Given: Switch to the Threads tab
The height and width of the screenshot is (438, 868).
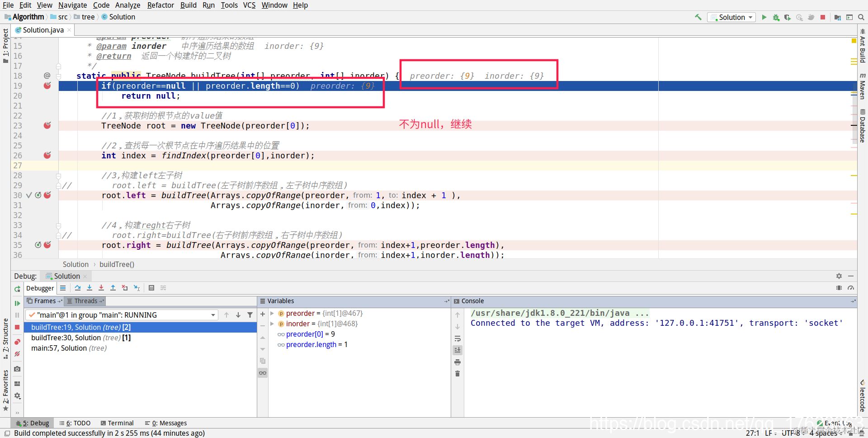Looking at the screenshot, I should pyautogui.click(x=85, y=301).
